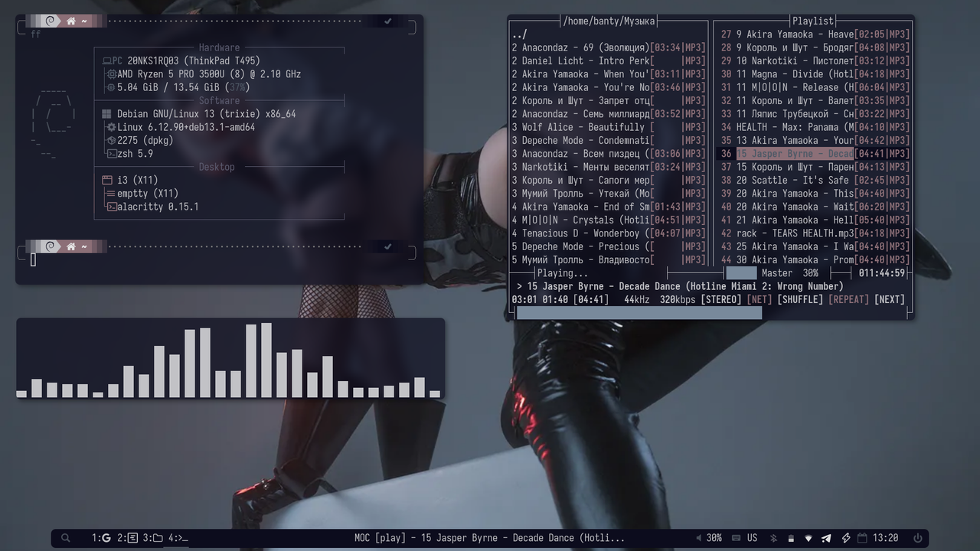This screenshot has height=551, width=980.
Task: Seek within the MOC track progress bar
Action: (710, 312)
